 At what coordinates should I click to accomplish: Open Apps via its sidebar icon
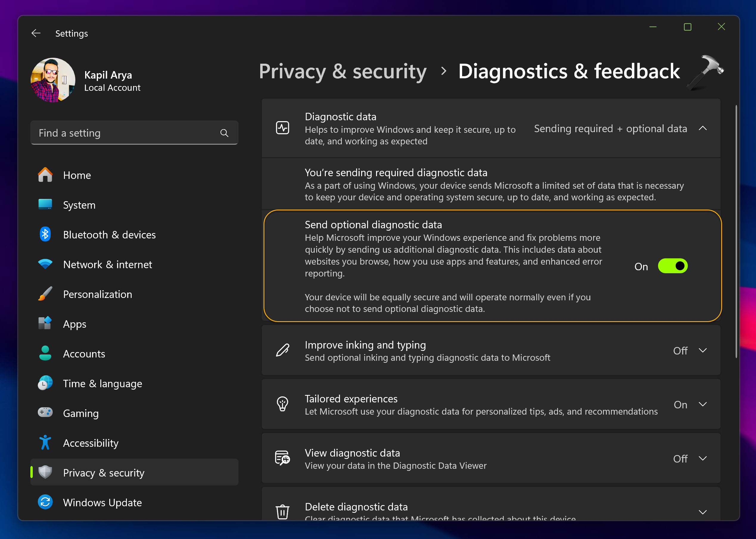[x=45, y=324]
